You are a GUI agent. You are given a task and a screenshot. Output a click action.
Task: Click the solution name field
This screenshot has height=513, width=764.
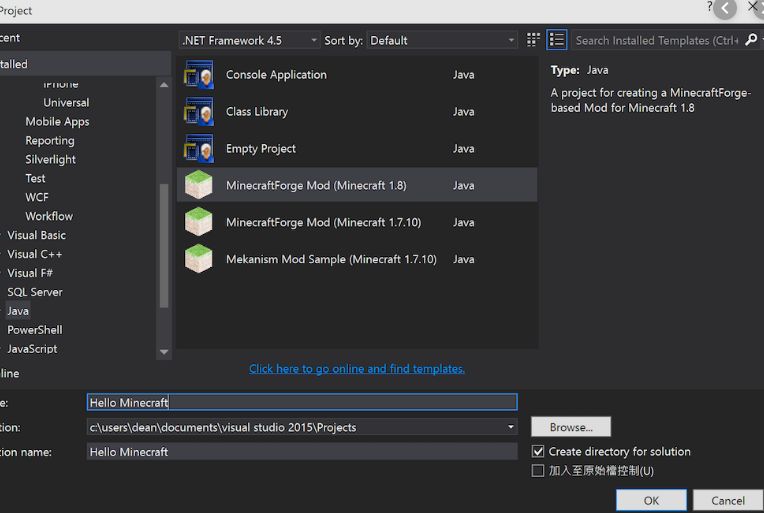pyautogui.click(x=302, y=452)
